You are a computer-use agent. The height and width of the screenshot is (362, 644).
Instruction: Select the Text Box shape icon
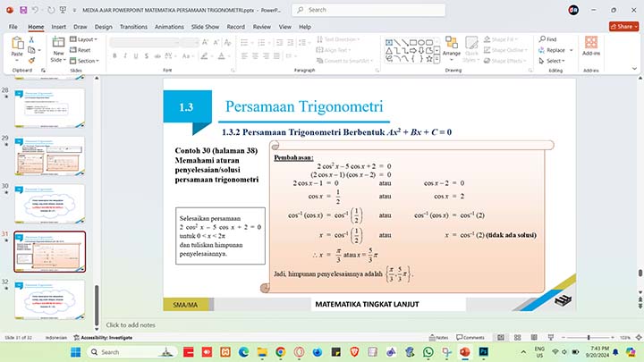tap(389, 42)
